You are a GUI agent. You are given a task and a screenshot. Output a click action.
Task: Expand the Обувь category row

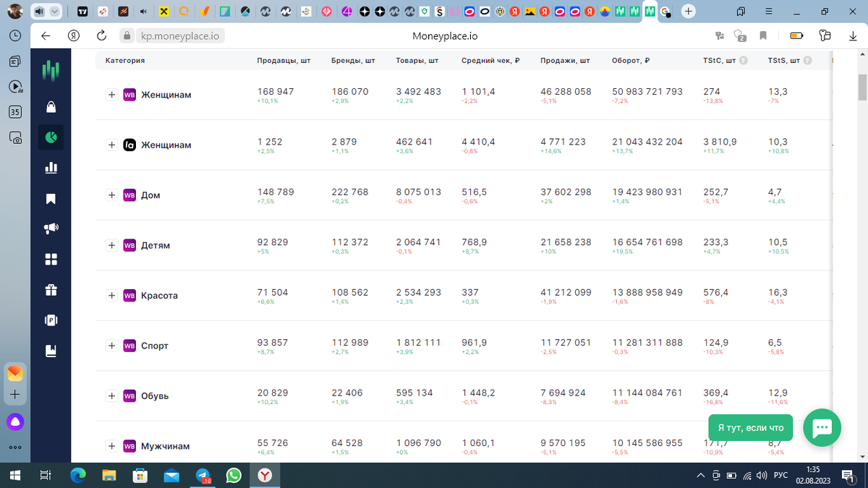pos(111,395)
